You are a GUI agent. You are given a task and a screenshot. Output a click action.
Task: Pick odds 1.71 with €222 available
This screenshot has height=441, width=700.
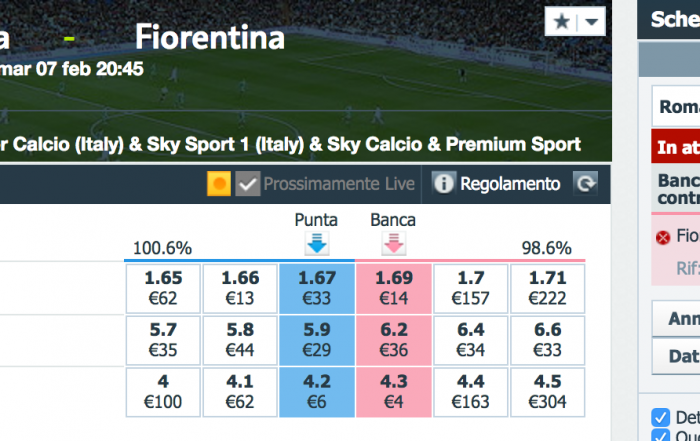[x=548, y=288]
